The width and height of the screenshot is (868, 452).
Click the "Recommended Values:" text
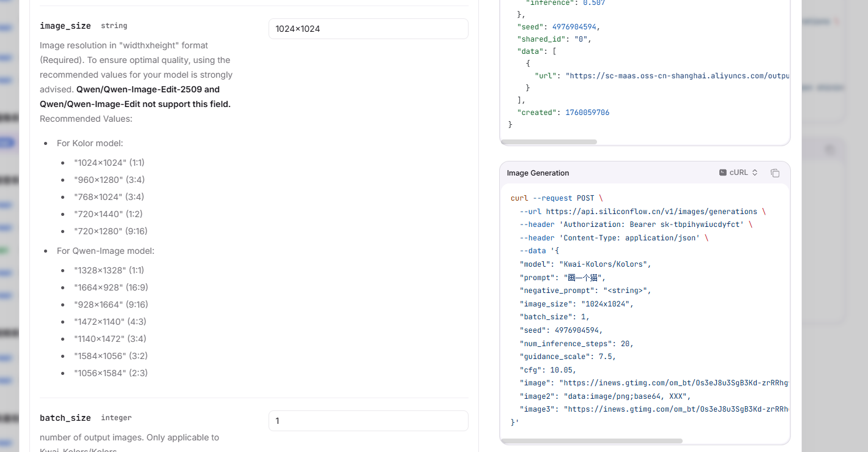[86, 119]
